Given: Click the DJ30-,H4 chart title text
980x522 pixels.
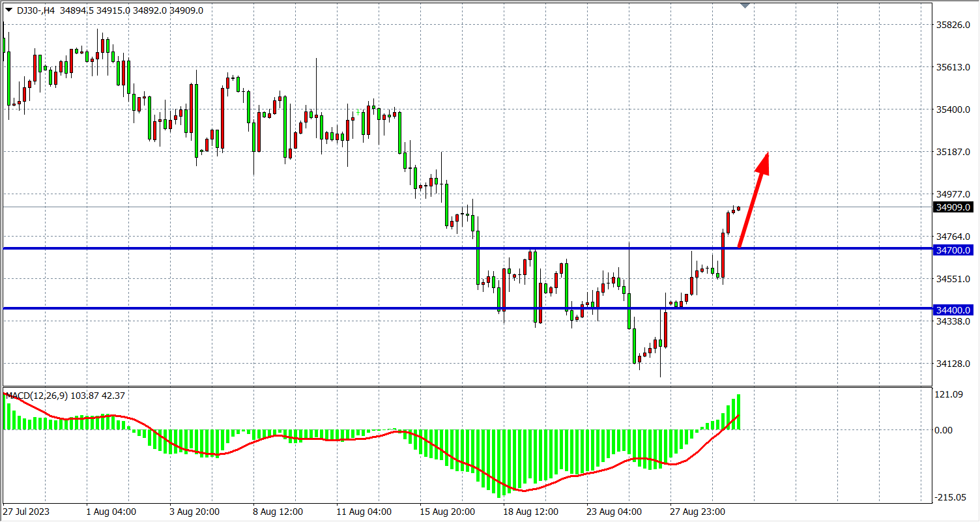Looking at the screenshot, I should pos(36,10).
